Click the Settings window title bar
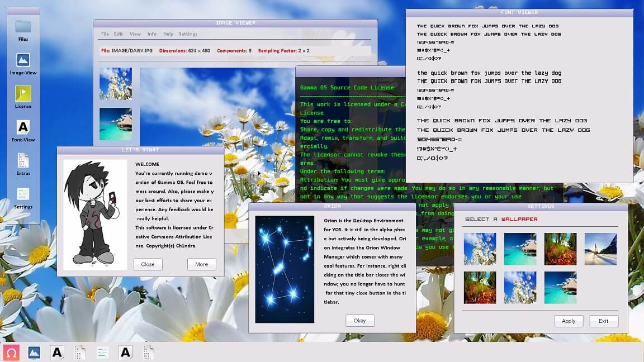 (541, 207)
